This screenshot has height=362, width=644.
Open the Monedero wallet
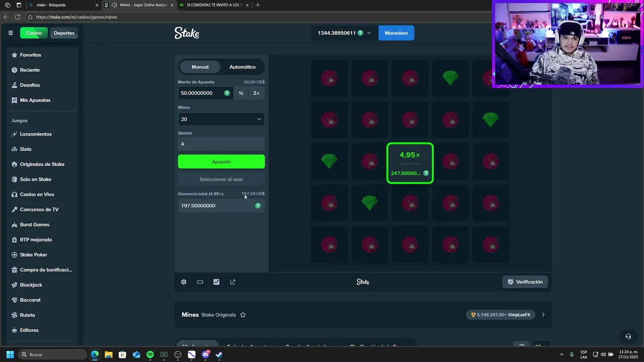coord(396,33)
